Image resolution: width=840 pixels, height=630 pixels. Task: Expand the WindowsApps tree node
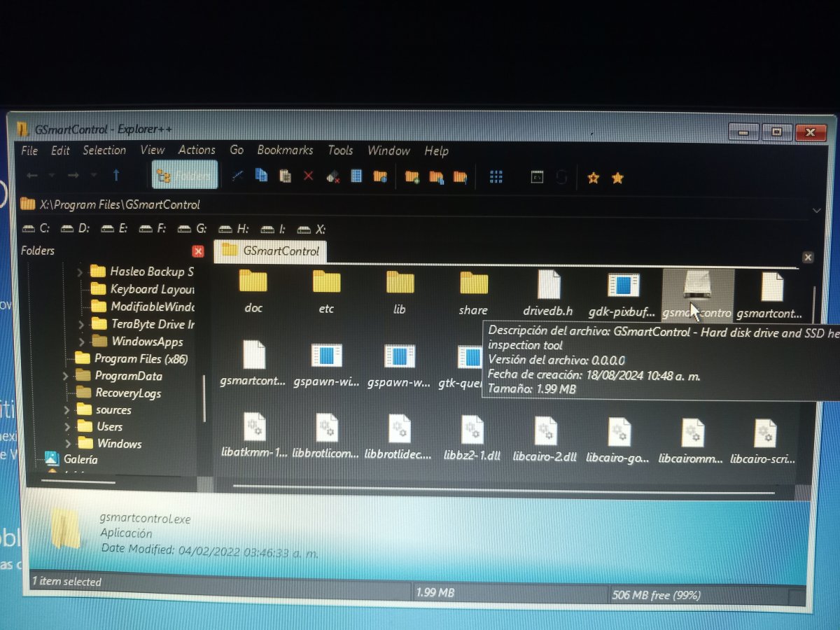82,342
